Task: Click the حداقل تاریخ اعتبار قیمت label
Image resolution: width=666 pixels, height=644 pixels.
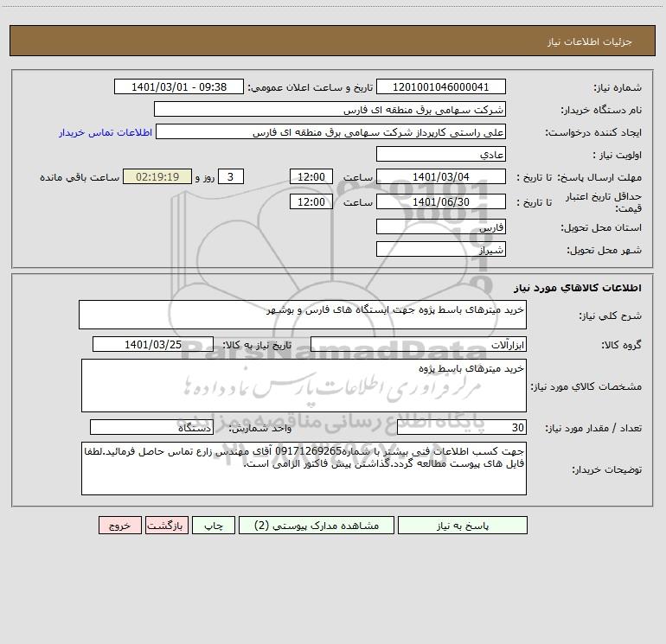Action: click(x=604, y=202)
